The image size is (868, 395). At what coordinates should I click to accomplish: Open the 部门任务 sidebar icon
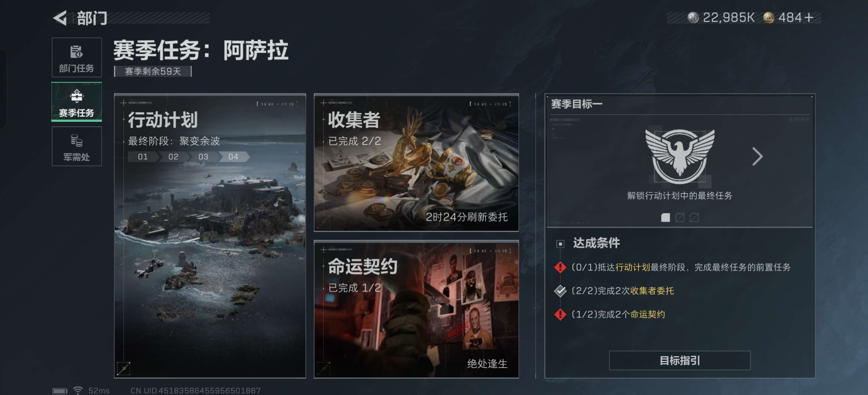(x=76, y=52)
